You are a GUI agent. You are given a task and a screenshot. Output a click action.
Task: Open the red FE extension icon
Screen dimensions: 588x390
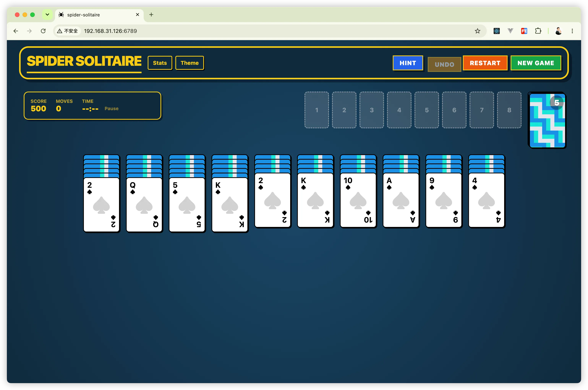click(524, 31)
